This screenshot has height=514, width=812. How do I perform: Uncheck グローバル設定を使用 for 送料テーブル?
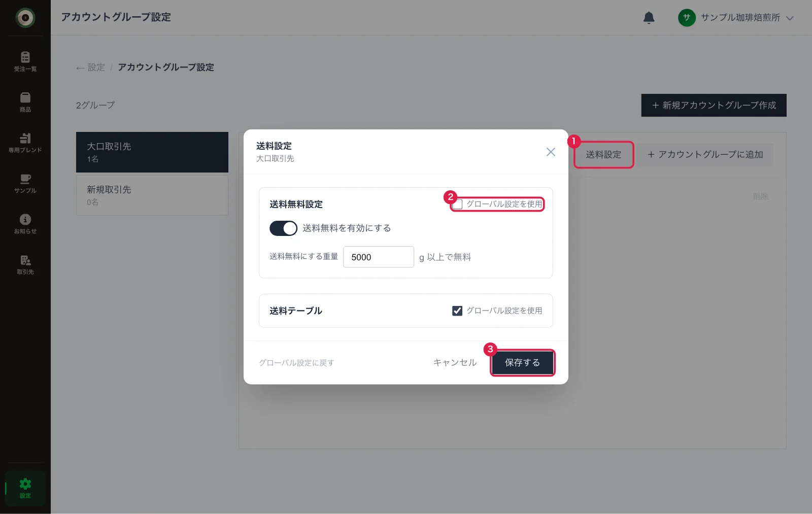tap(457, 311)
